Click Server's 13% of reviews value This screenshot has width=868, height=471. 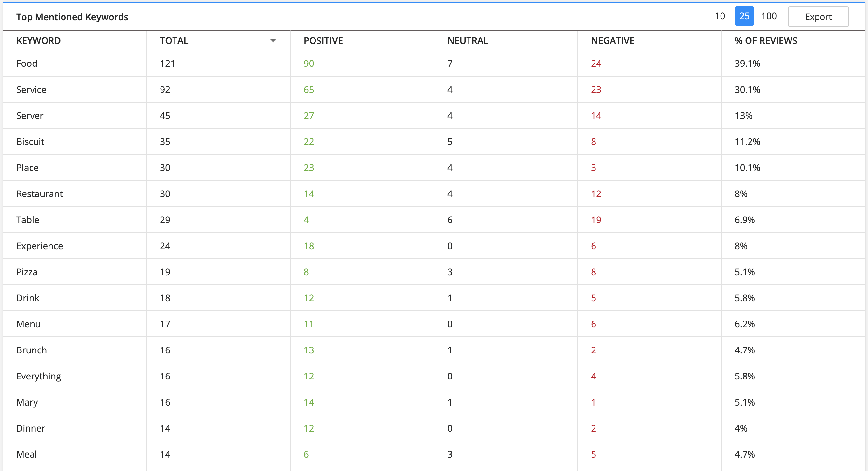click(x=743, y=116)
